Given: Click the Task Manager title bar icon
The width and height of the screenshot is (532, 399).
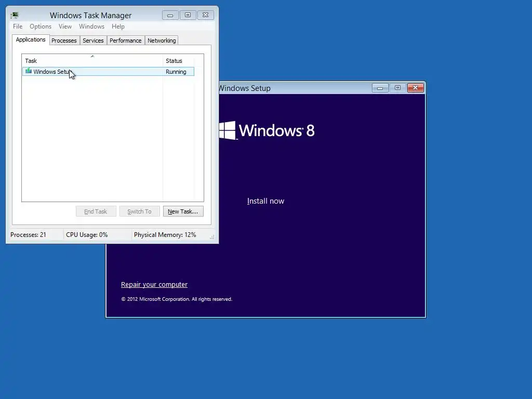Looking at the screenshot, I should pyautogui.click(x=15, y=15).
